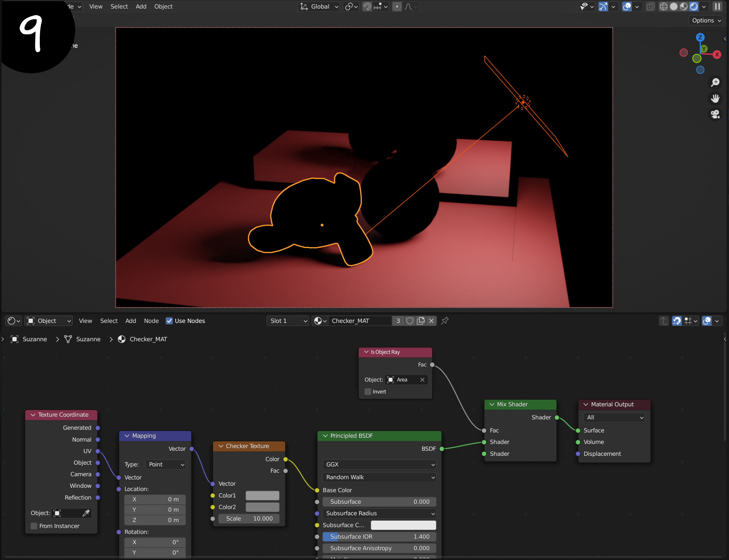The width and height of the screenshot is (729, 560).
Task: Uncheck the Use Nodes checkbox
Action: coord(169,321)
